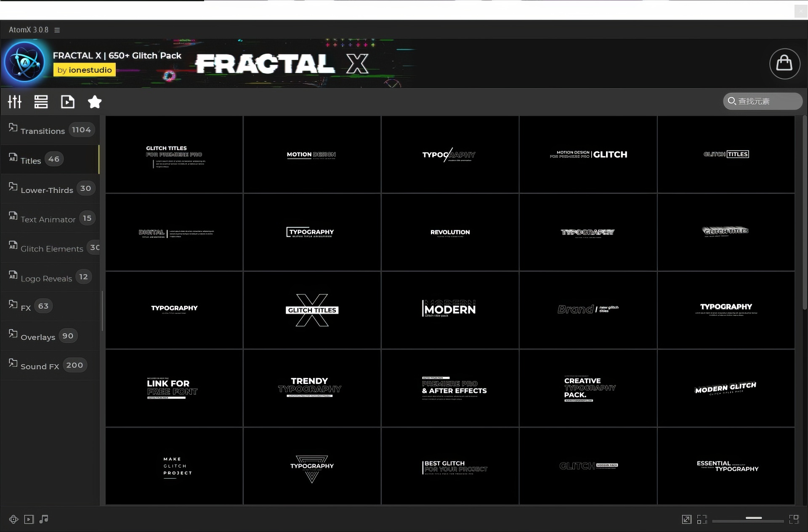Viewport: 808px width, 532px height.
Task: Switch to the list view icon
Action: (x=41, y=102)
